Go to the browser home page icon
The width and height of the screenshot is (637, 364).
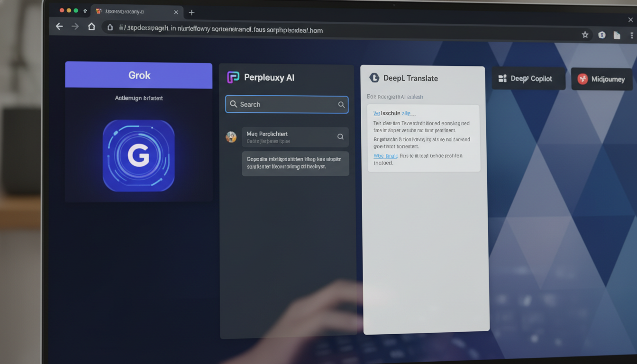point(91,27)
